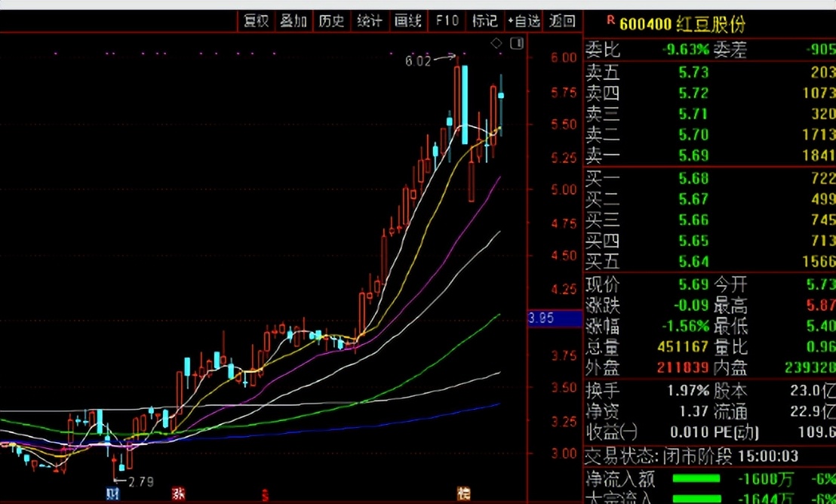Click the 标记 mark button
Screen dimensions: 836x504
coord(485,21)
